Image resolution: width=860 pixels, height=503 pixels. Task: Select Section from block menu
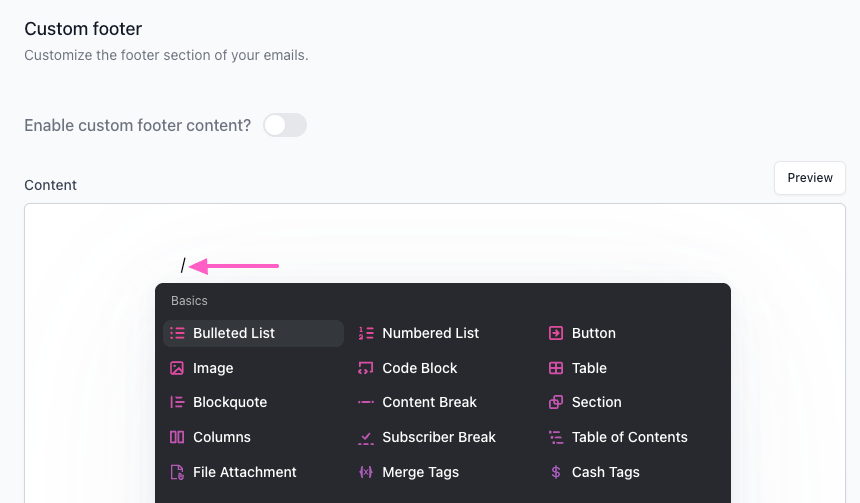pos(596,402)
